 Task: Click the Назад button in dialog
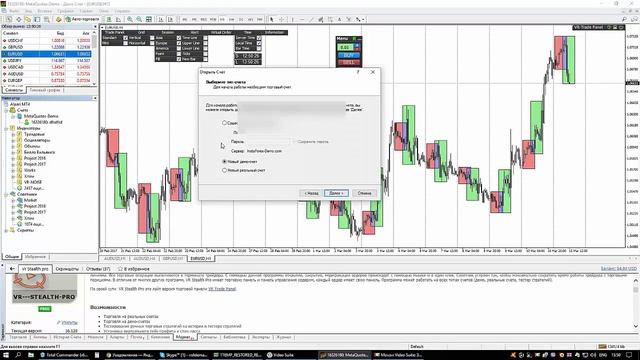pos(311,193)
